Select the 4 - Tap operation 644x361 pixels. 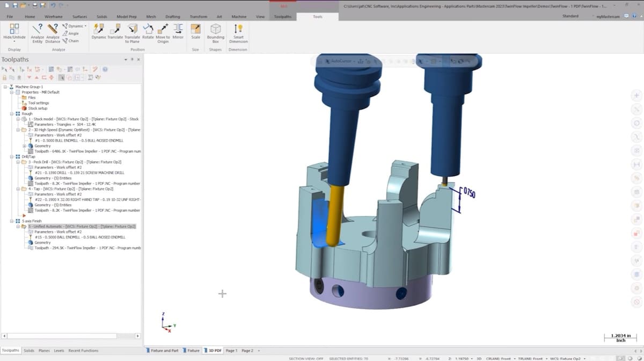point(70,189)
